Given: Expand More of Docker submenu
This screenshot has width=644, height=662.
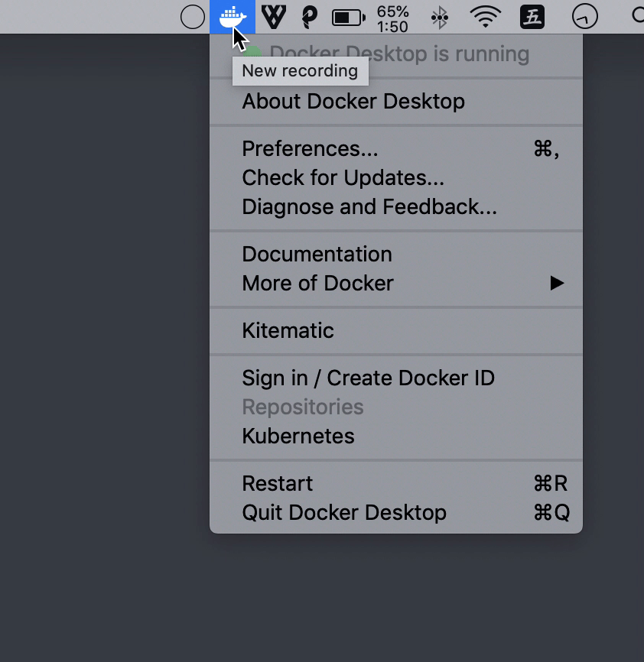Looking at the screenshot, I should 396,284.
